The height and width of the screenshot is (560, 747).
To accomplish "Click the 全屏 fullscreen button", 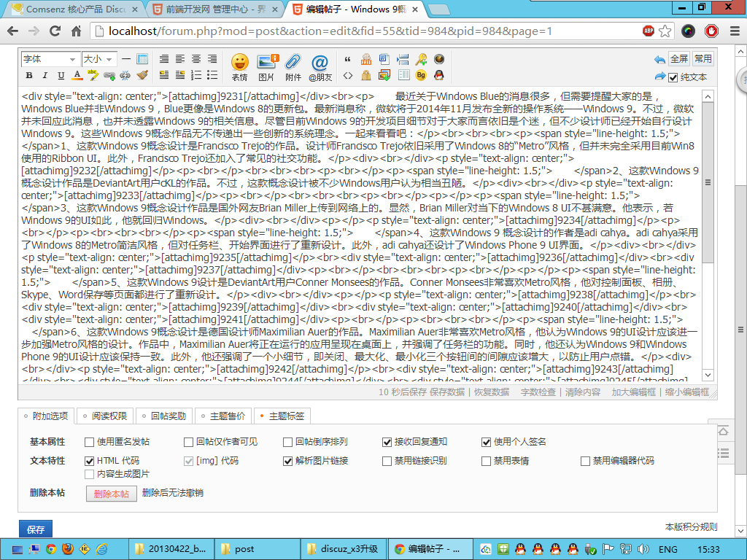I will tap(679, 59).
